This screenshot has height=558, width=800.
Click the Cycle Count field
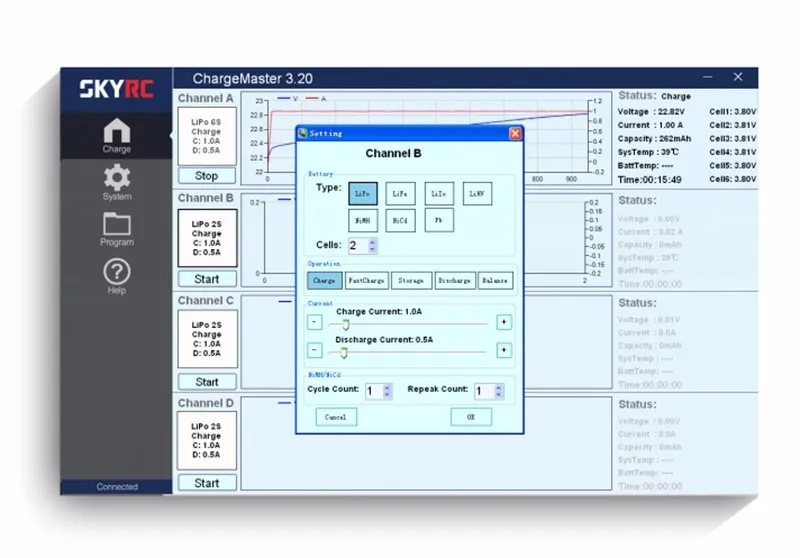click(x=374, y=391)
